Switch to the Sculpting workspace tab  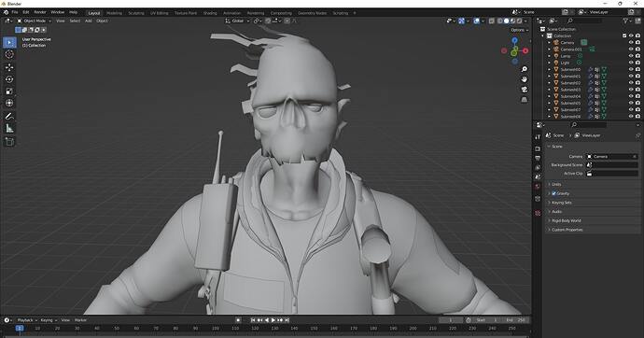point(136,13)
